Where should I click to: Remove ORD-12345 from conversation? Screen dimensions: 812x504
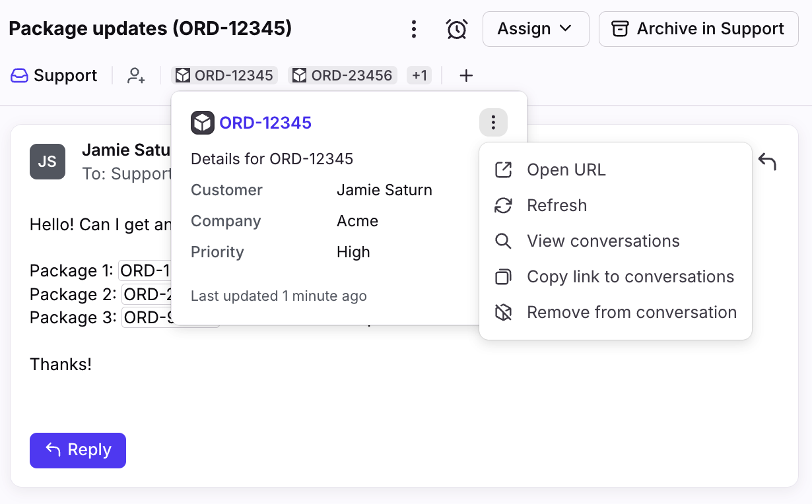tap(631, 313)
